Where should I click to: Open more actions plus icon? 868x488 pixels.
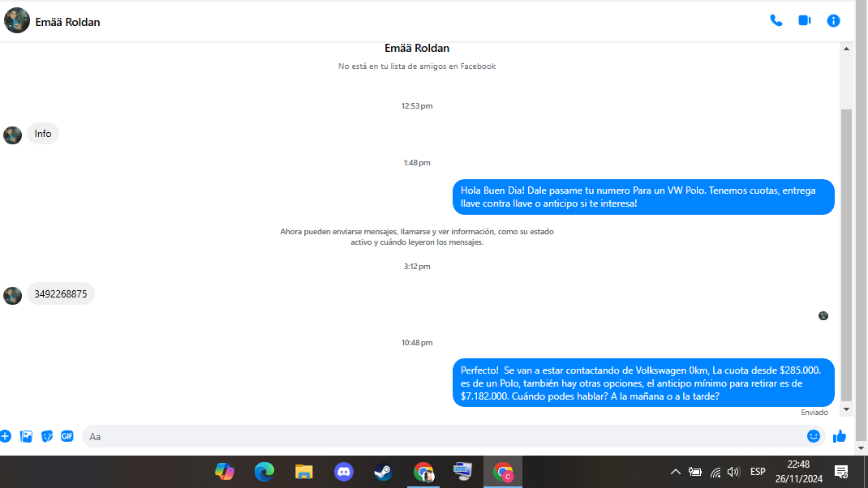tap(6, 436)
